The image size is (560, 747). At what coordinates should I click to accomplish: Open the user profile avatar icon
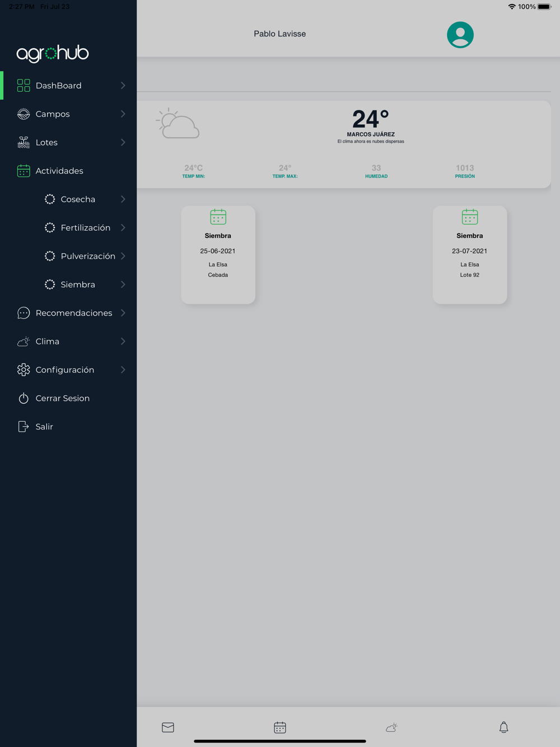(460, 35)
